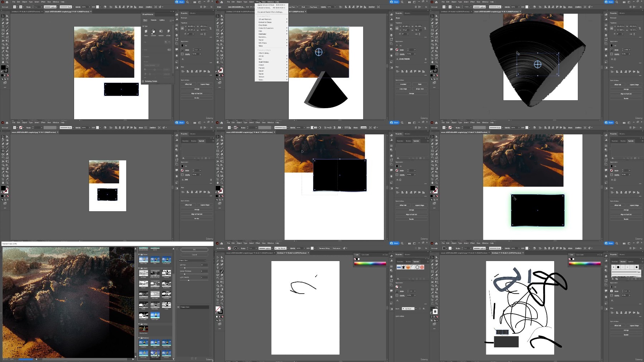Select Extrude 3D type in 3D and Materials panel
The height and width of the screenshot is (362, 644).
click(153, 32)
